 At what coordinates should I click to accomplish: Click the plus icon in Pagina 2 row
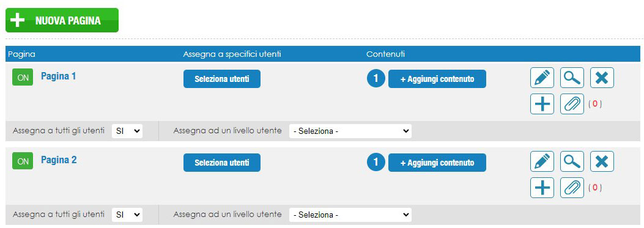click(542, 188)
